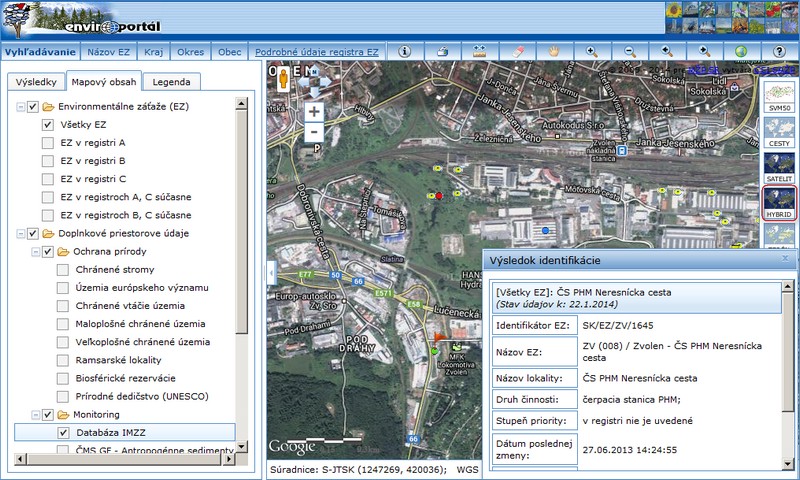Image resolution: width=800 pixels, height=480 pixels.
Task: Select the Názov EZ search tab
Action: click(109, 52)
